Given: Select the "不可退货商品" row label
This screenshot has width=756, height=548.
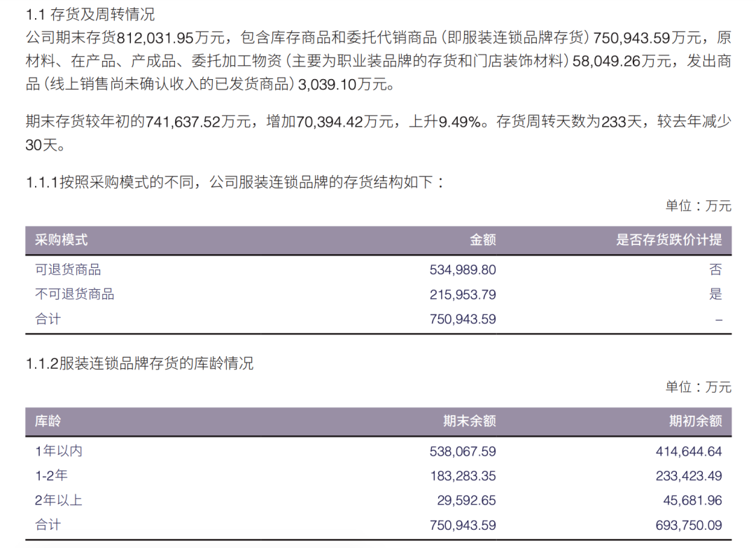Looking at the screenshot, I should tap(74, 294).
